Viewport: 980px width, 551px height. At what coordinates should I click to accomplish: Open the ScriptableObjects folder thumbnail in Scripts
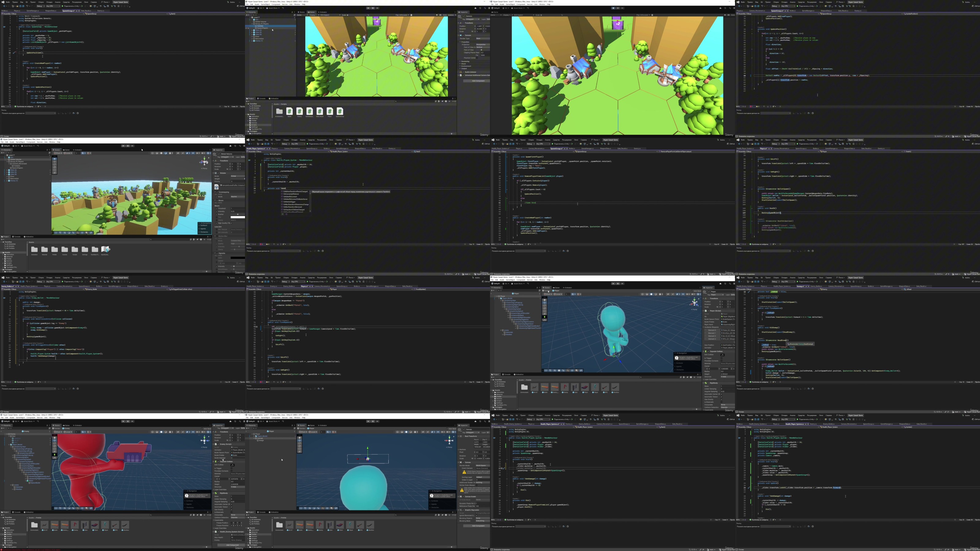pos(279,111)
